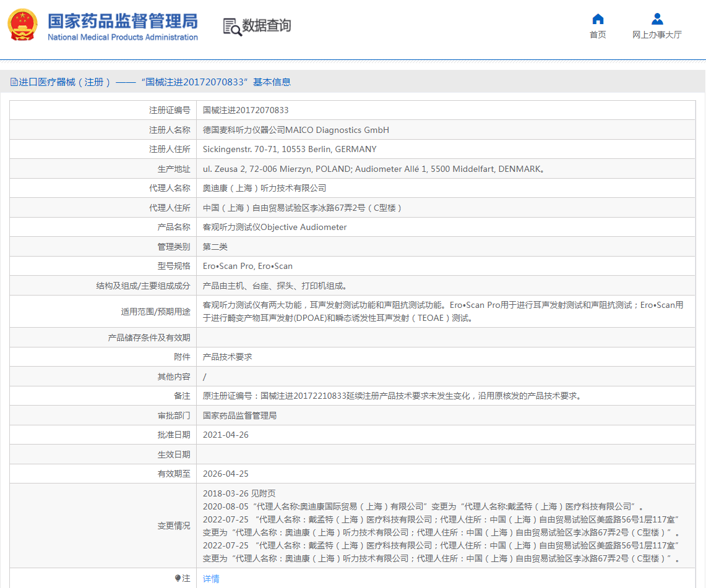Click the blue 首页 home icon
706x588 pixels.
(x=597, y=19)
